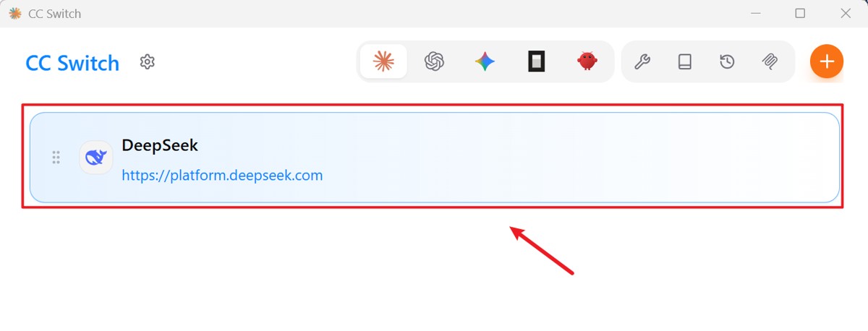Open the wrench tools panel
868x331 pixels.
tap(642, 62)
